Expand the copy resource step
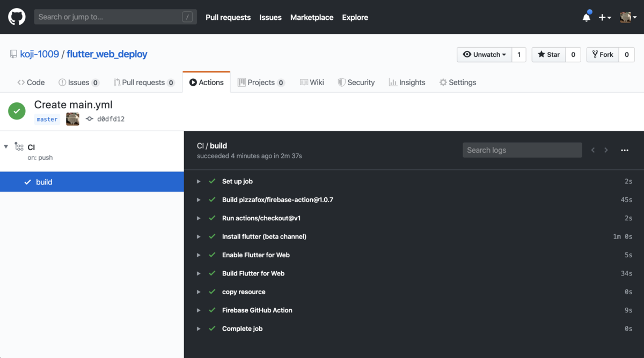644x358 pixels. (x=199, y=292)
